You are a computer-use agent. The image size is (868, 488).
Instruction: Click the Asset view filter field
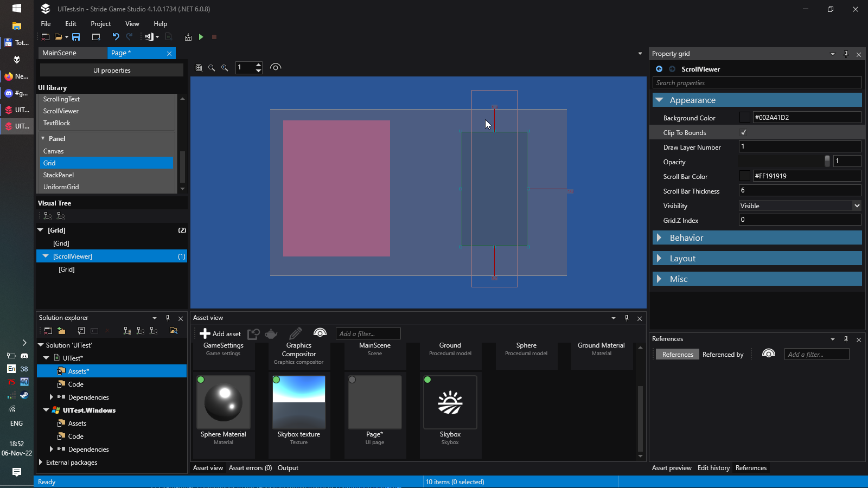click(368, 333)
